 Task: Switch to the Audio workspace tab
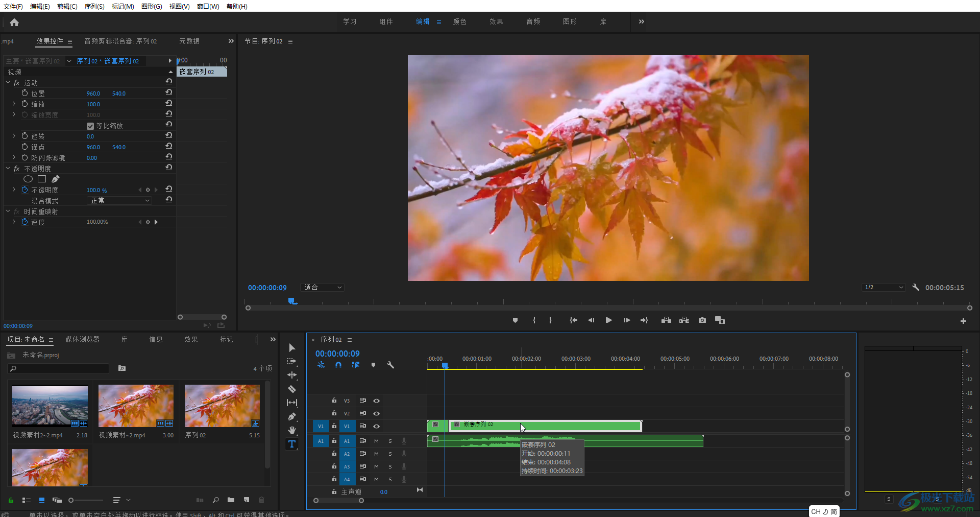(533, 21)
